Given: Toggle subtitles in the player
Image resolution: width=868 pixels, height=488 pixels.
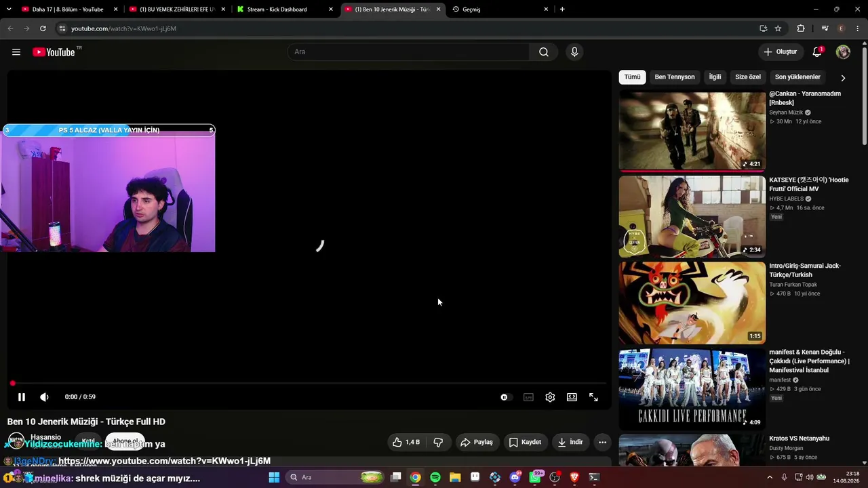Looking at the screenshot, I should point(528,397).
